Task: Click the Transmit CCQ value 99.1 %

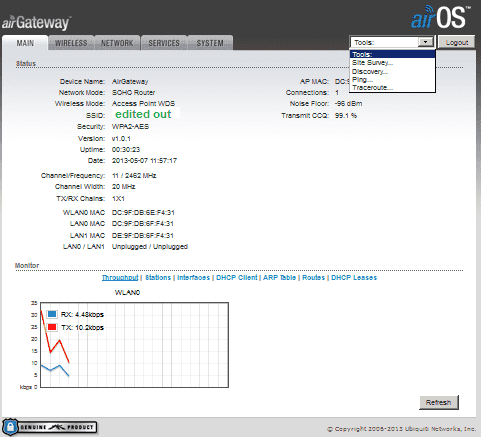Action: (x=346, y=116)
